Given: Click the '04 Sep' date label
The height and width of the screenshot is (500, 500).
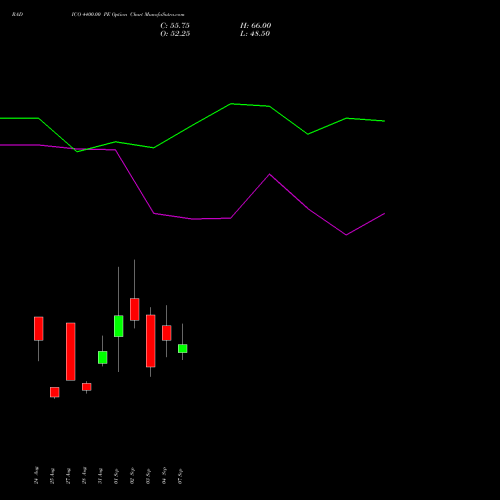Looking at the screenshot, I should click(164, 476).
